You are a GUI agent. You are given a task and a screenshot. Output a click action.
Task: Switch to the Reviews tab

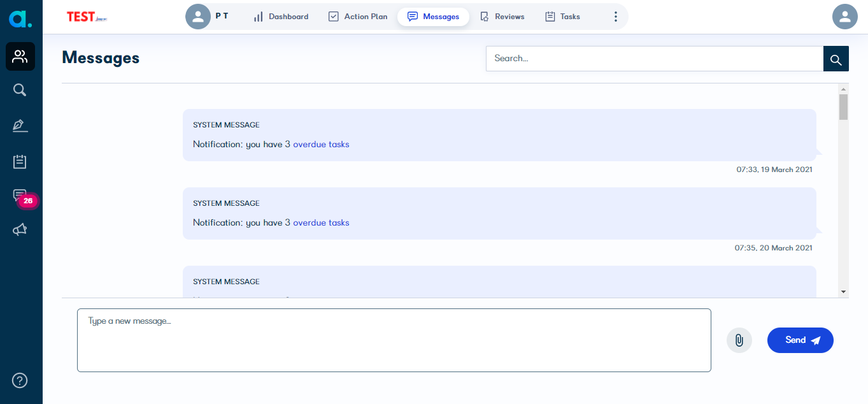click(502, 17)
